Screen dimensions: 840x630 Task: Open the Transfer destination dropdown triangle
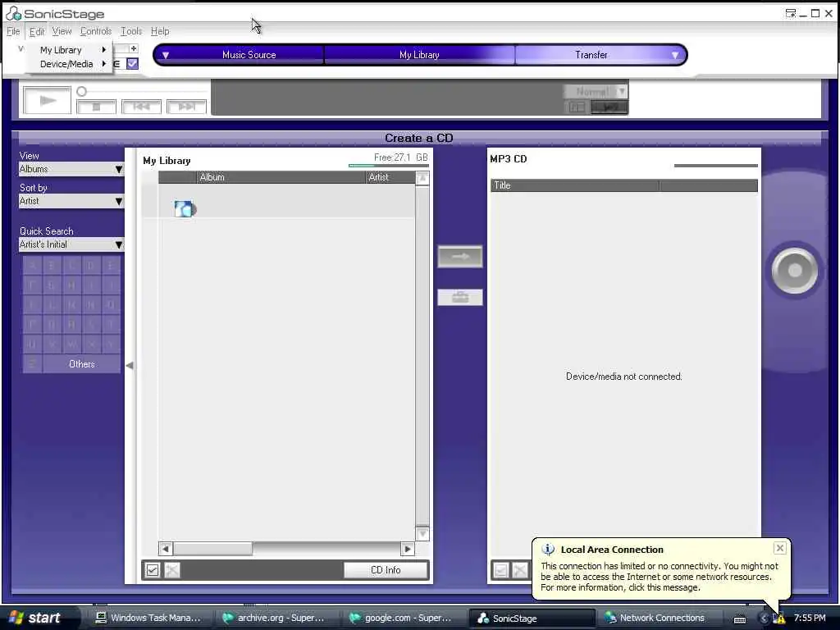tap(675, 55)
